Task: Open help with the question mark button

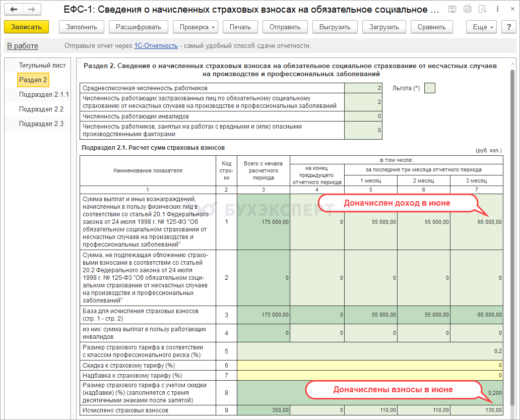Action: click(509, 27)
